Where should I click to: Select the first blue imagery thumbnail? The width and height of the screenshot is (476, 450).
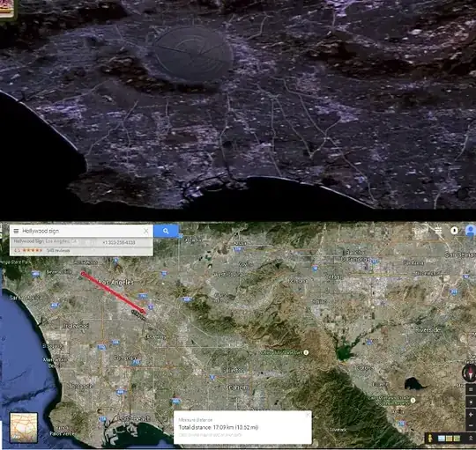(x=442, y=439)
